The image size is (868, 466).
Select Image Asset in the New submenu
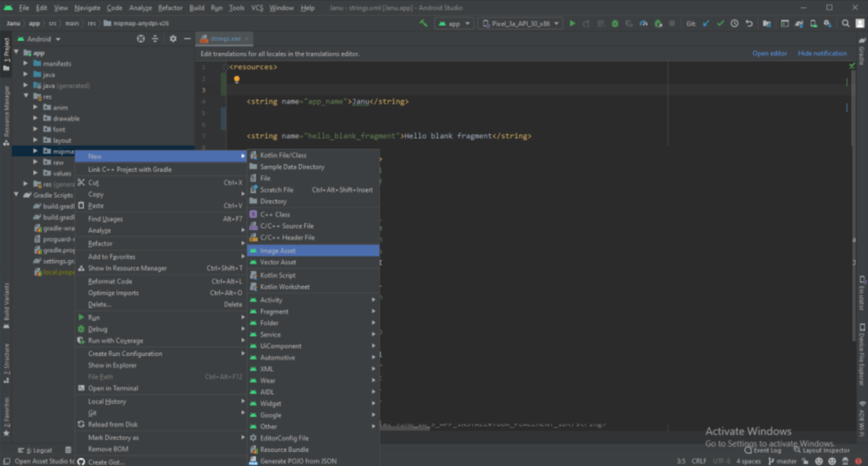click(313, 250)
